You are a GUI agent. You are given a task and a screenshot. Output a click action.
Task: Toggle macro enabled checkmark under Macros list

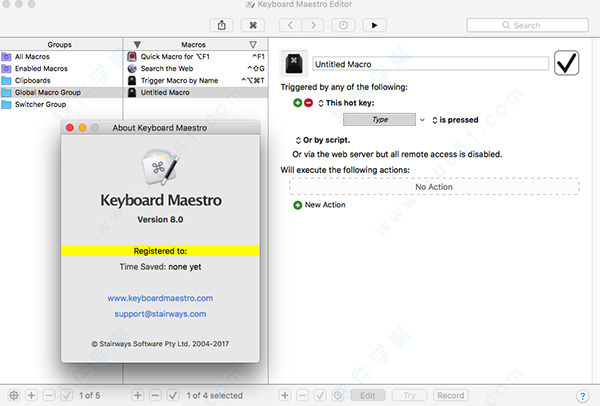pos(173,395)
